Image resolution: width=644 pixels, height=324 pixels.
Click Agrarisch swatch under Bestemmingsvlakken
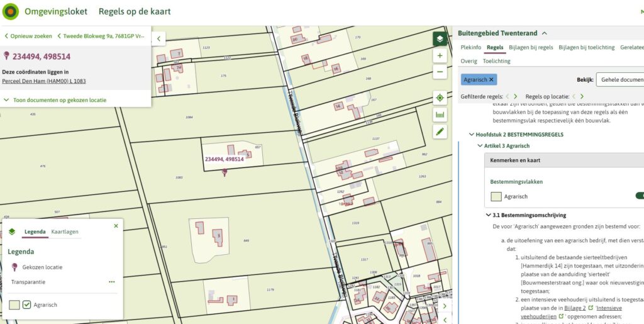click(x=496, y=196)
